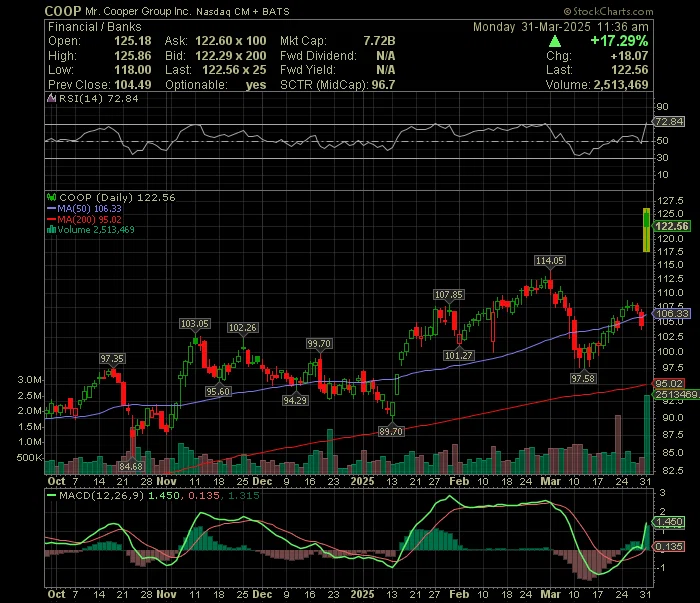Click the Open value 125.18
Viewport: 700px width, 603px height.
[x=133, y=41]
